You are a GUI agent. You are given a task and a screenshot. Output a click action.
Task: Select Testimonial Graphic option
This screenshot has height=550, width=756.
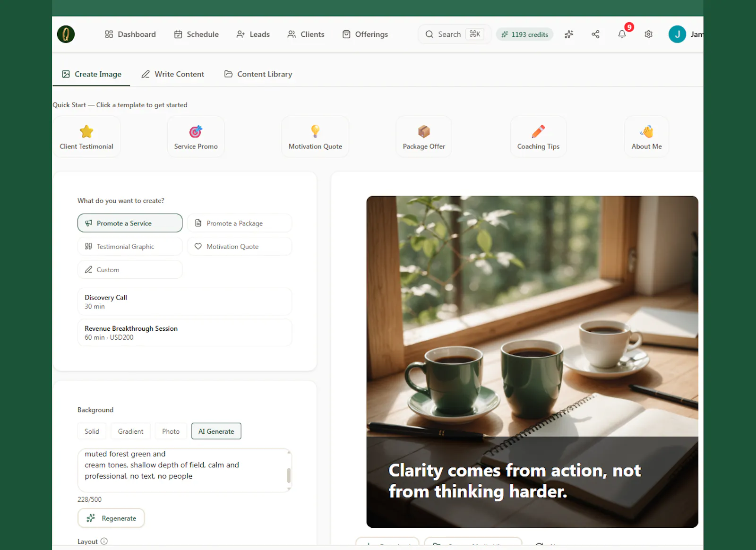130,246
